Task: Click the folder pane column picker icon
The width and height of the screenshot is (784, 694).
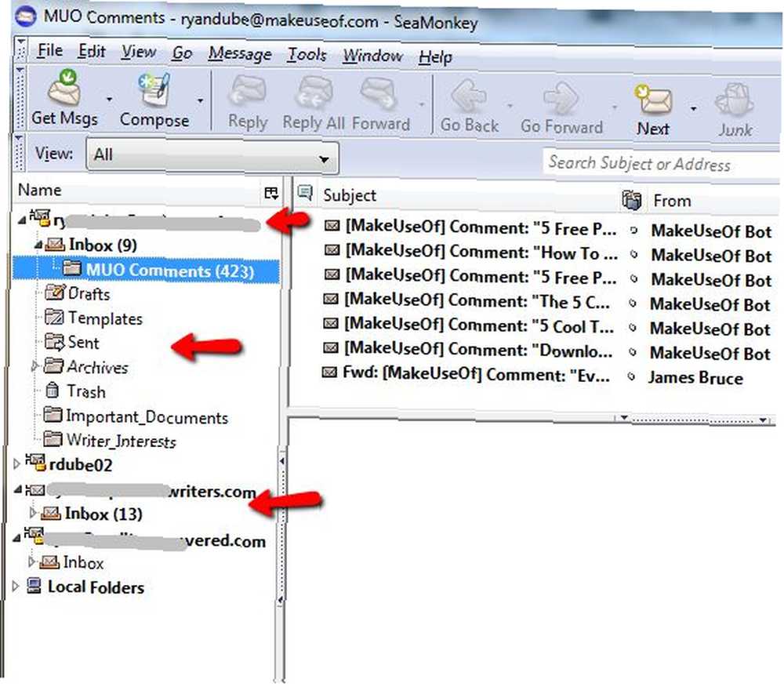Action: pyautogui.click(x=271, y=193)
